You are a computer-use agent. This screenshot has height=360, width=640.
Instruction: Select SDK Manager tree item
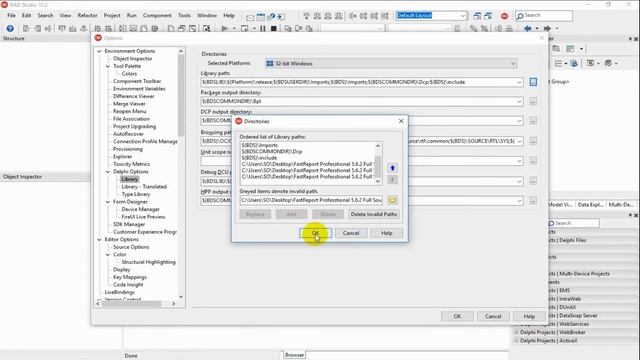[x=129, y=224]
